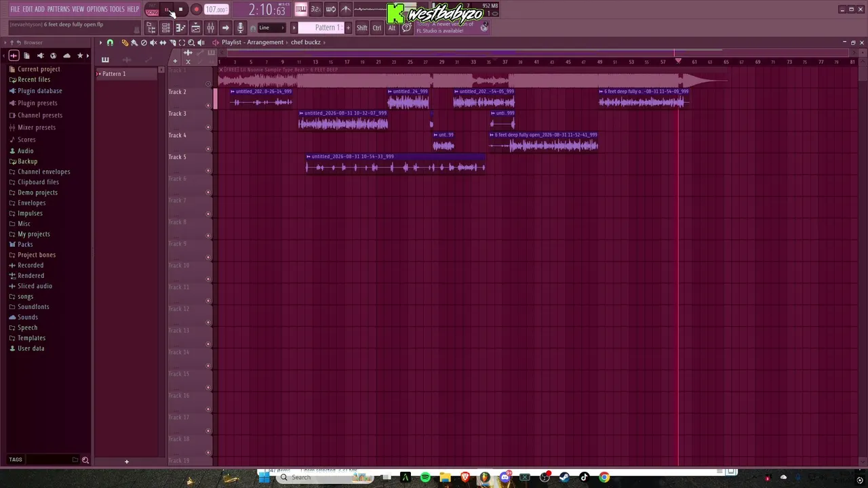Select the slice tool in playlist toolbar
Screen dimensions: 868x488
coord(172,43)
